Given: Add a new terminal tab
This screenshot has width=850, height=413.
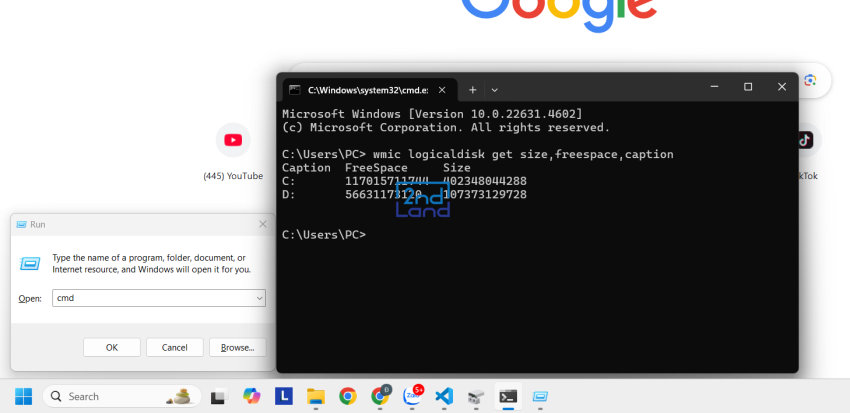Looking at the screenshot, I should (x=472, y=90).
